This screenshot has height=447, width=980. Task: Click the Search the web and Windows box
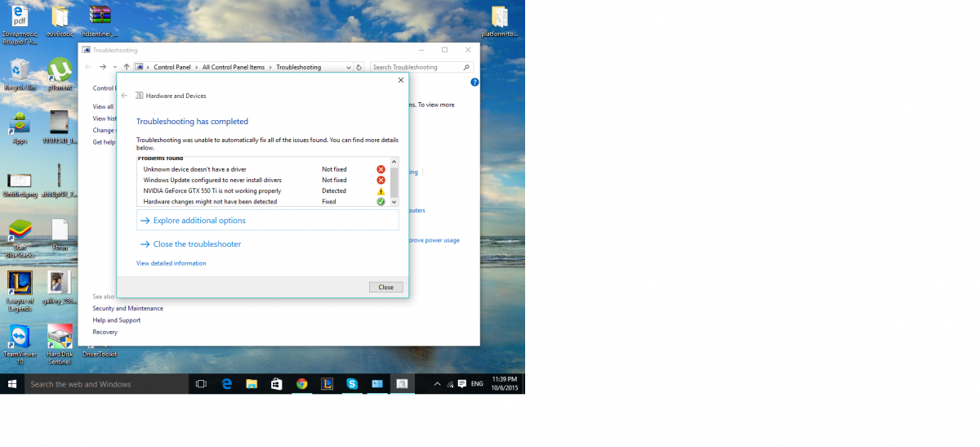click(x=106, y=384)
